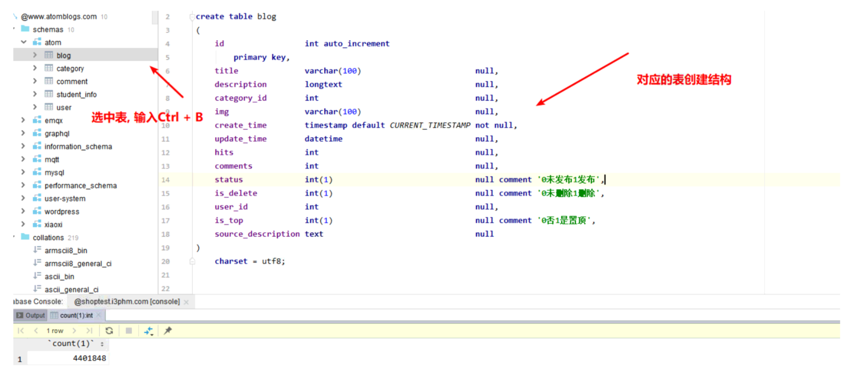Select the @www.atomblogs.com data source

tap(59, 16)
